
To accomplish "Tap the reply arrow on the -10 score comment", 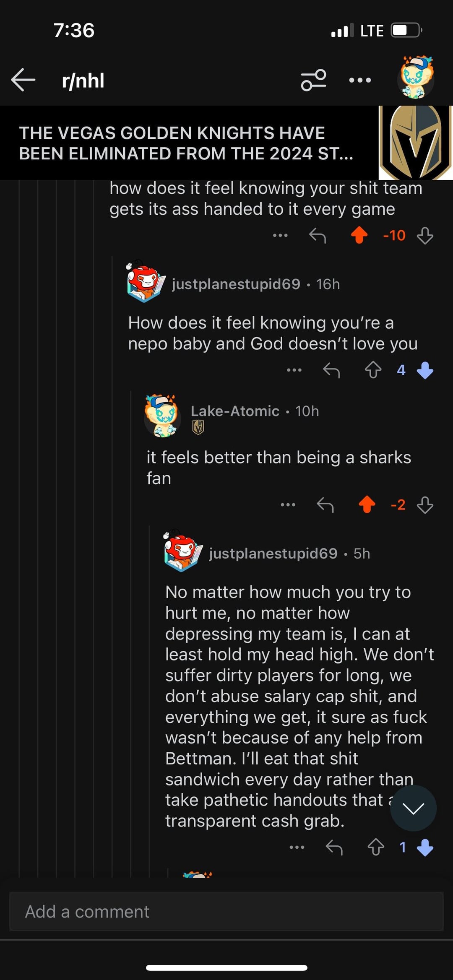I will coord(318,236).
